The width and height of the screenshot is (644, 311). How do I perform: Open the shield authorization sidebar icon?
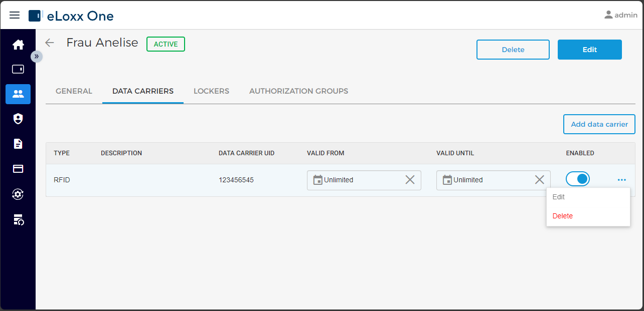18,119
